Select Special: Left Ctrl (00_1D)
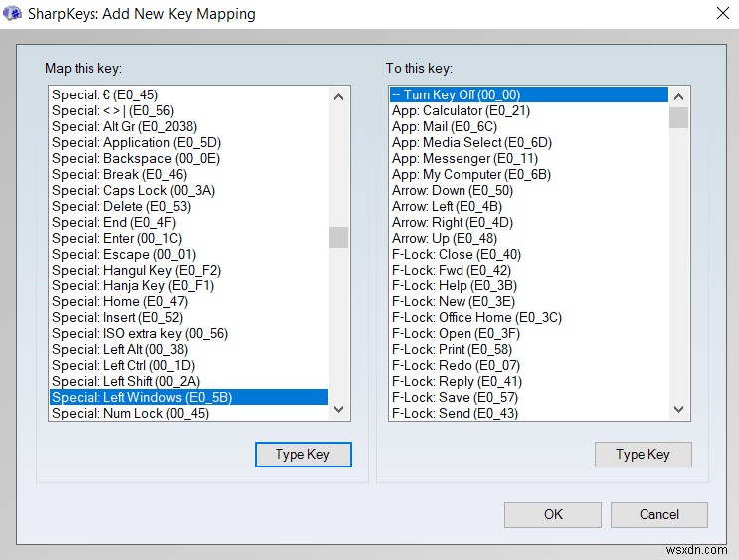Image resolution: width=739 pixels, height=560 pixels. click(x=189, y=366)
